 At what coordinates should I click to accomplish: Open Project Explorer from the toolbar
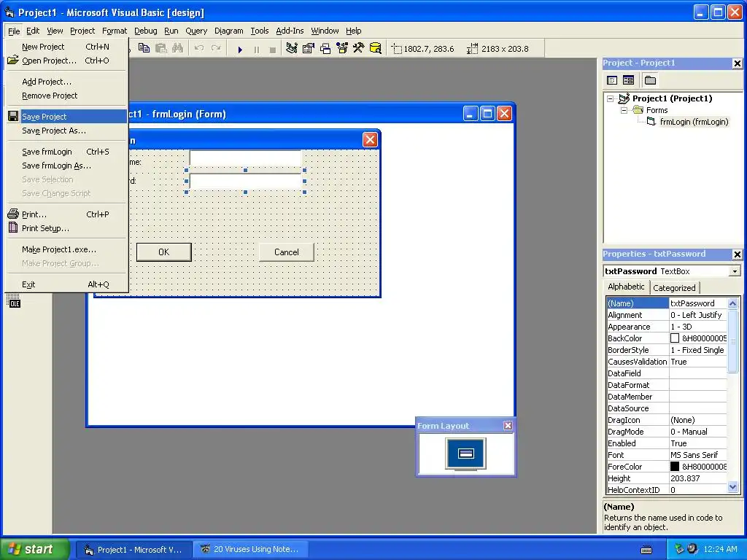tap(292, 48)
